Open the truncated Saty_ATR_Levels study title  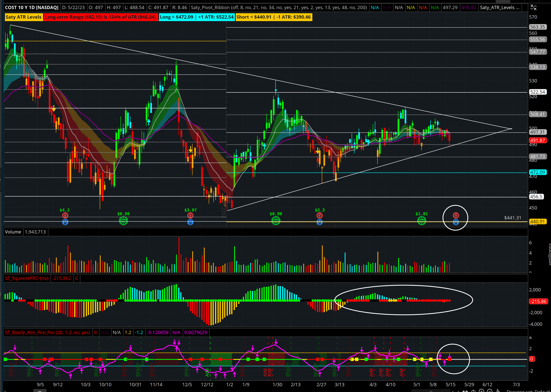click(x=500, y=8)
